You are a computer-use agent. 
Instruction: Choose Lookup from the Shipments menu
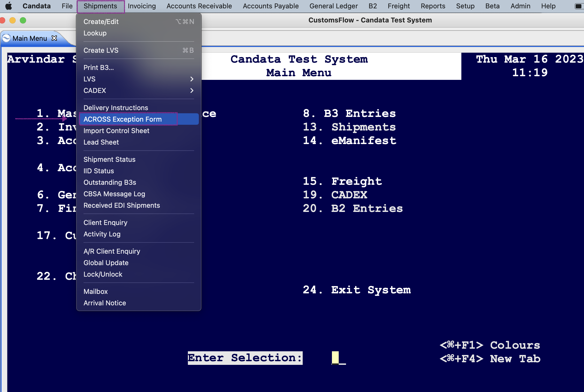click(139, 33)
